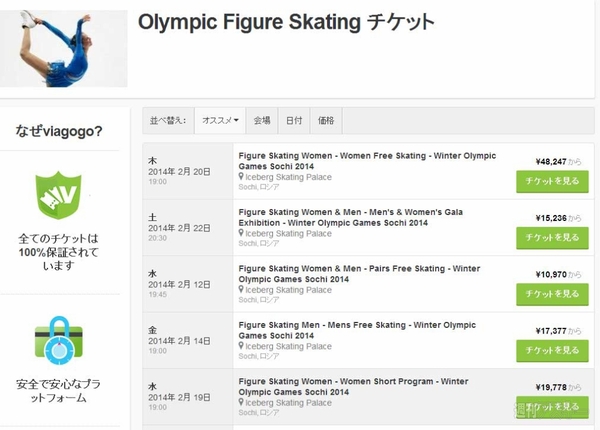Open Women Free Skating event title link
This screenshot has width=600, height=430.
pyautogui.click(x=366, y=161)
